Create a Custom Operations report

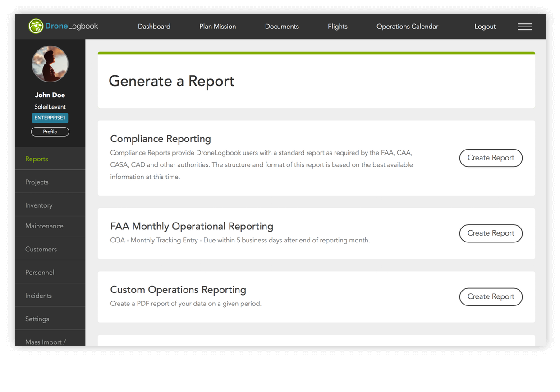tap(491, 297)
